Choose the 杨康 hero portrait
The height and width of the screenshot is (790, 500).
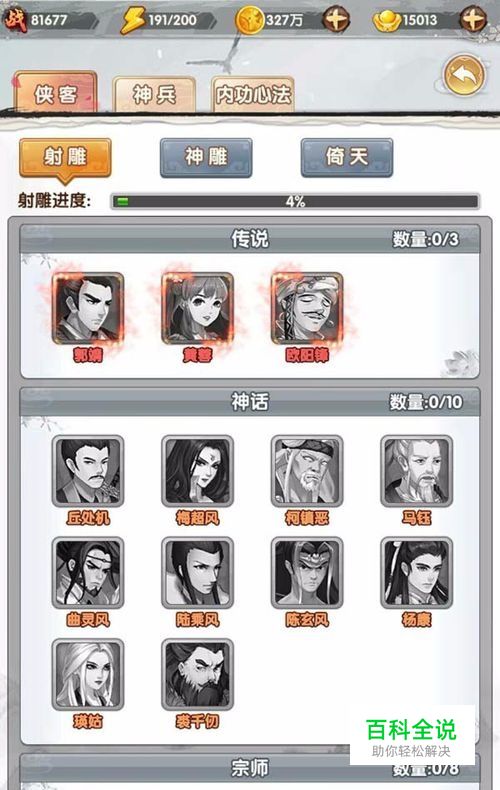[x=416, y=573]
